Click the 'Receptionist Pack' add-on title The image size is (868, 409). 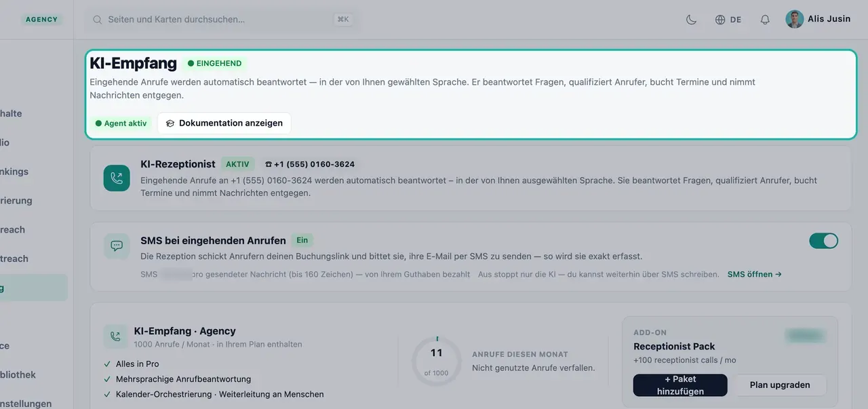[x=674, y=347]
